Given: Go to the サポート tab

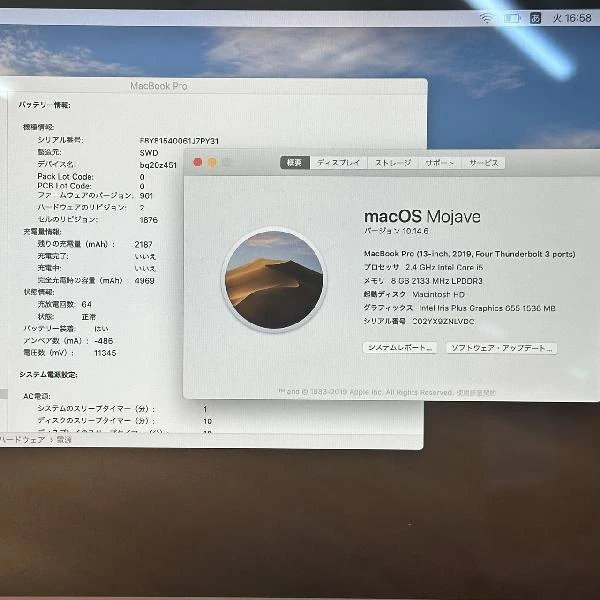Looking at the screenshot, I should click(439, 163).
